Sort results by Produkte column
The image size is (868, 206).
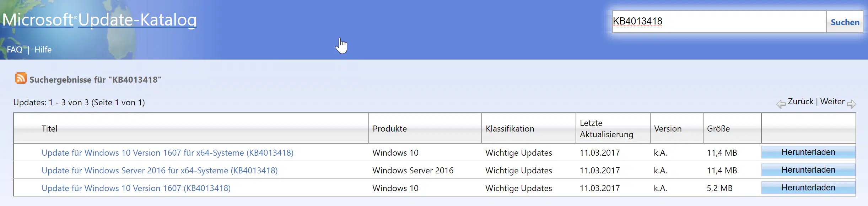tap(390, 129)
